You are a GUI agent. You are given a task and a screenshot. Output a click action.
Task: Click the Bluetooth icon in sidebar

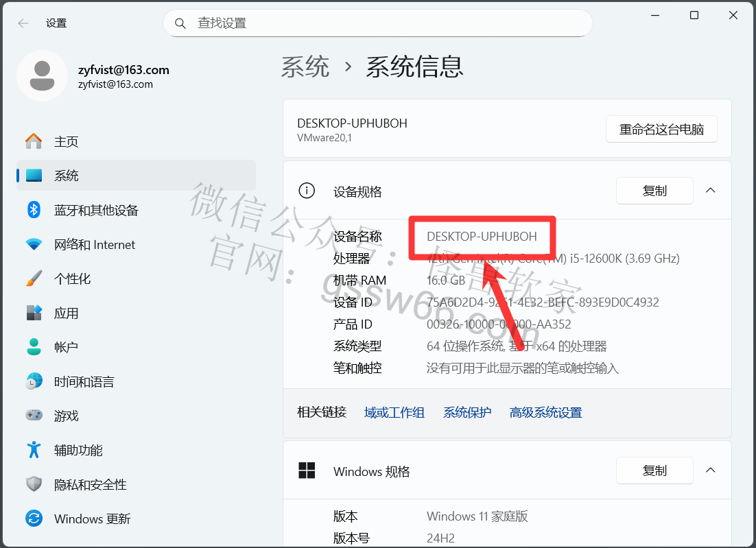point(34,210)
